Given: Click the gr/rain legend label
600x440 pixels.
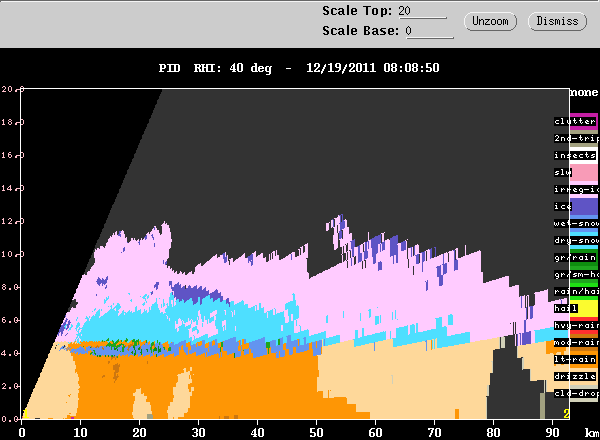Looking at the screenshot, I should 575,257.
